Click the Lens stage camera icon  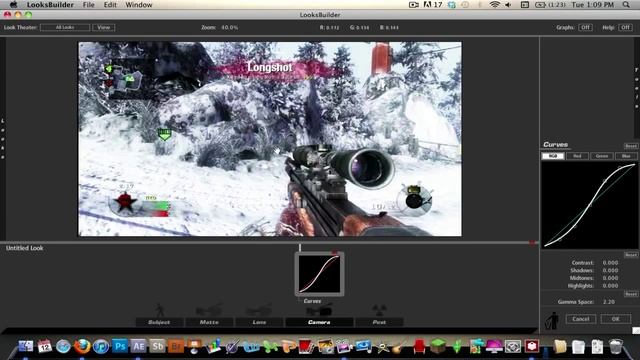coord(259,310)
